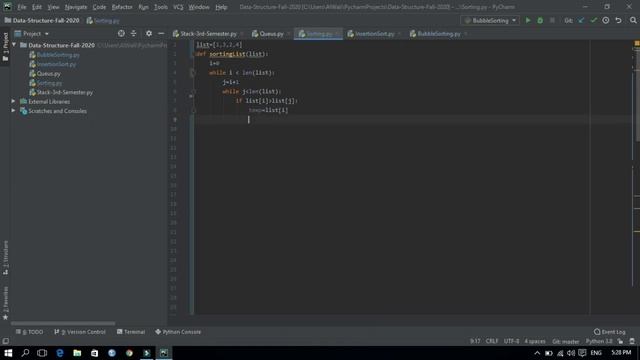Collapse all nodes in the Project panel
The width and height of the screenshot is (640, 360).
pyautogui.click(x=133, y=33)
